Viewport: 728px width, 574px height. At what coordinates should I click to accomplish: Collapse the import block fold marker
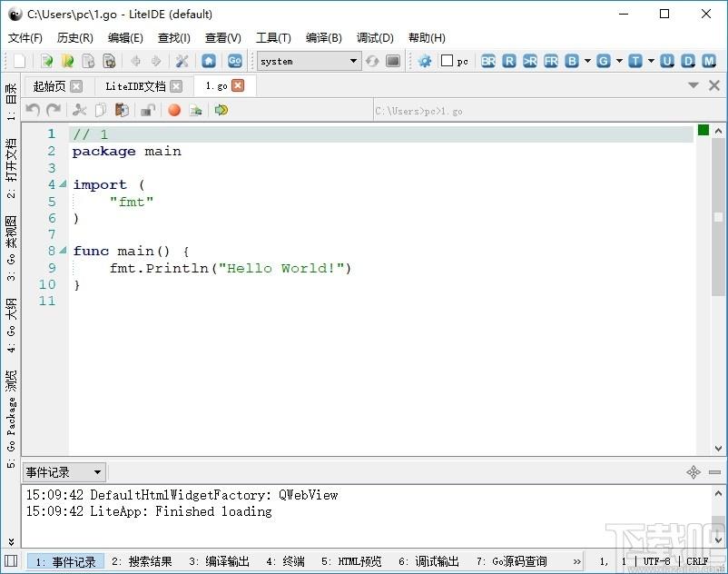[x=63, y=183]
